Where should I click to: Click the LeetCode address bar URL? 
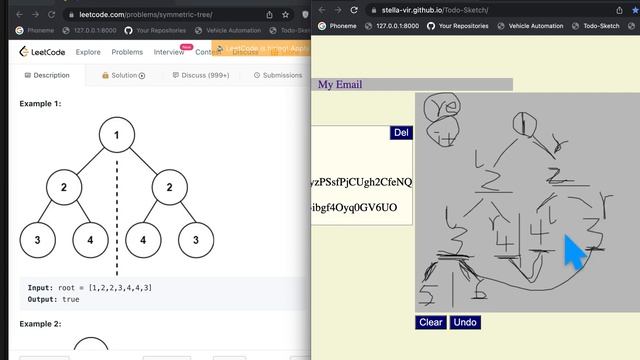[x=146, y=15]
